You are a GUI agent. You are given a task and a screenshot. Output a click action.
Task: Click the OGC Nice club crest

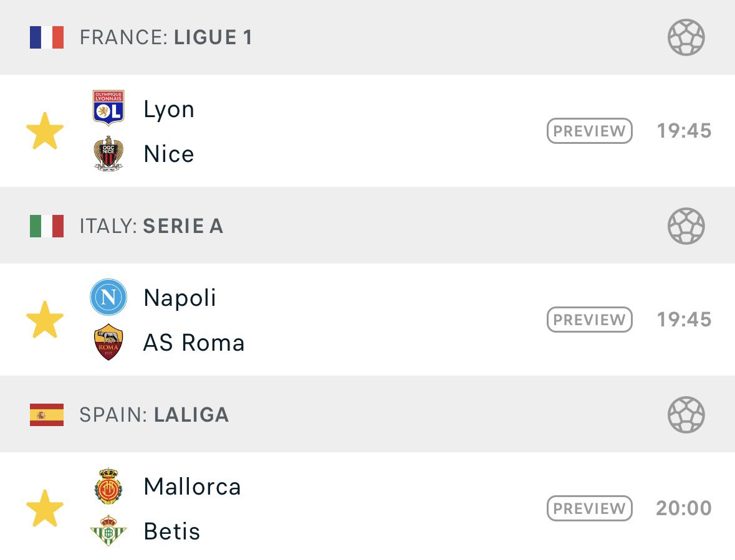[108, 154]
